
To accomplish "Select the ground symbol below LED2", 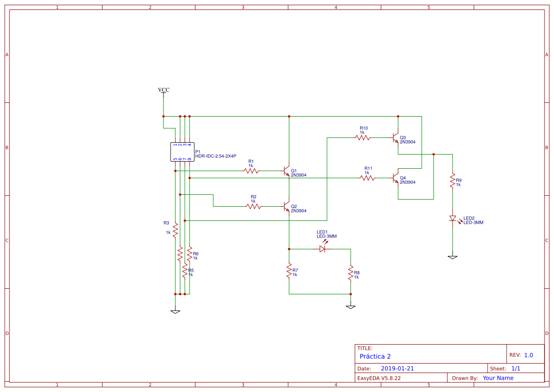I will pos(453,257).
